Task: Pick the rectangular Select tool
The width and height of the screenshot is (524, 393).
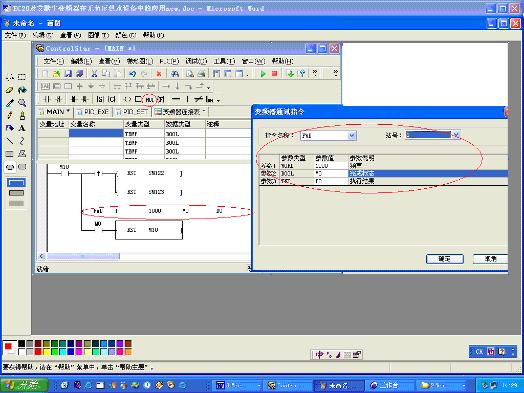Action: coord(22,78)
